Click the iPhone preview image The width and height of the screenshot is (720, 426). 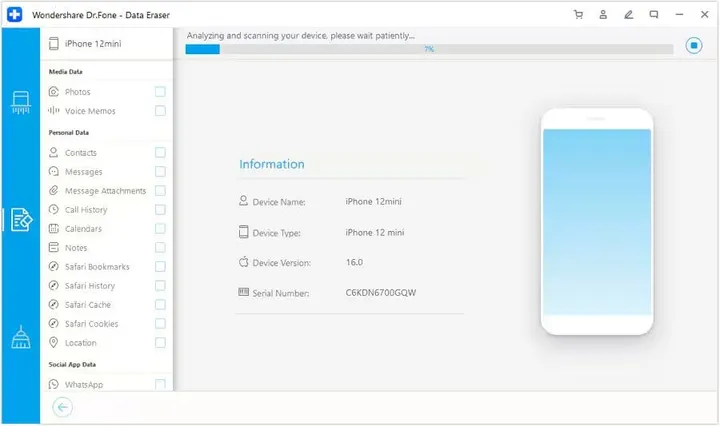pyautogui.click(x=597, y=222)
